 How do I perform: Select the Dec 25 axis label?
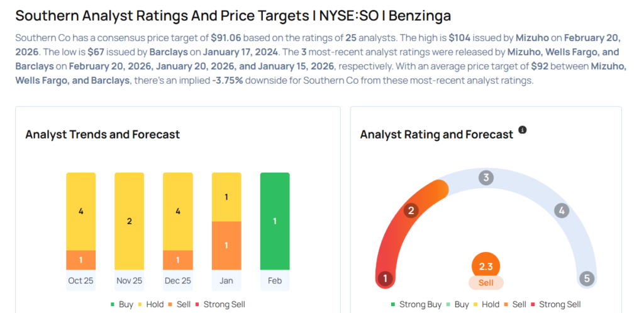click(x=178, y=281)
